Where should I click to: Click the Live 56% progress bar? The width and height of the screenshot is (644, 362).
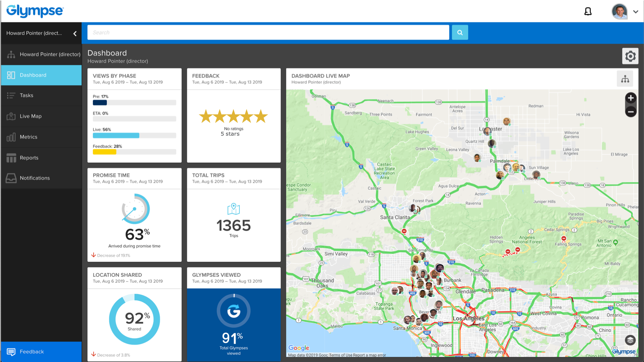134,136
